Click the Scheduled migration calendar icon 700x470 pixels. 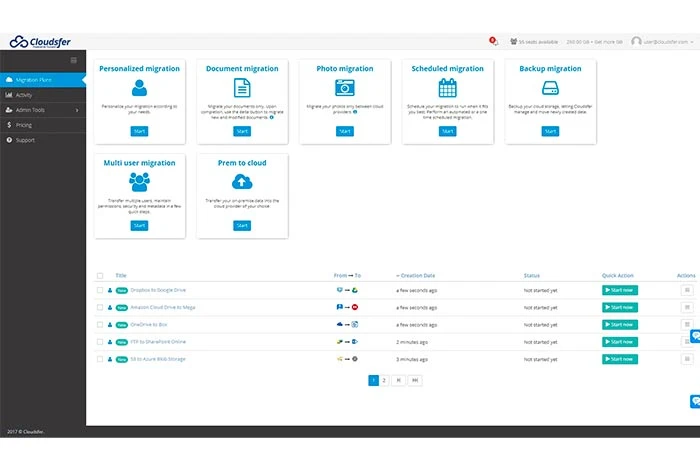click(447, 88)
